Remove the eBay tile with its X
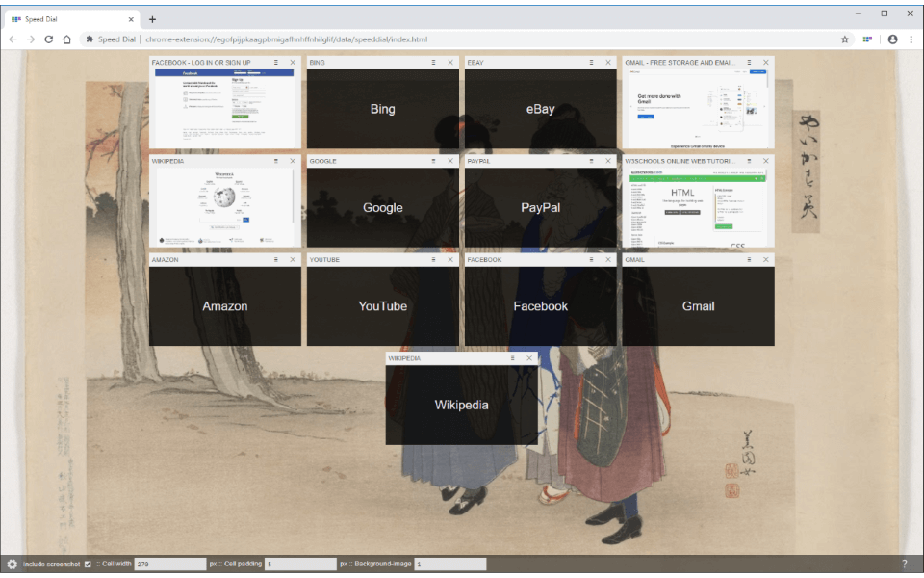Image resolution: width=924 pixels, height=578 pixels. (608, 62)
